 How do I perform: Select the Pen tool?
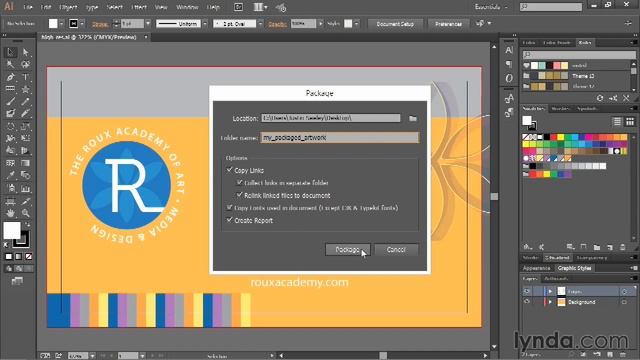pos(11,77)
